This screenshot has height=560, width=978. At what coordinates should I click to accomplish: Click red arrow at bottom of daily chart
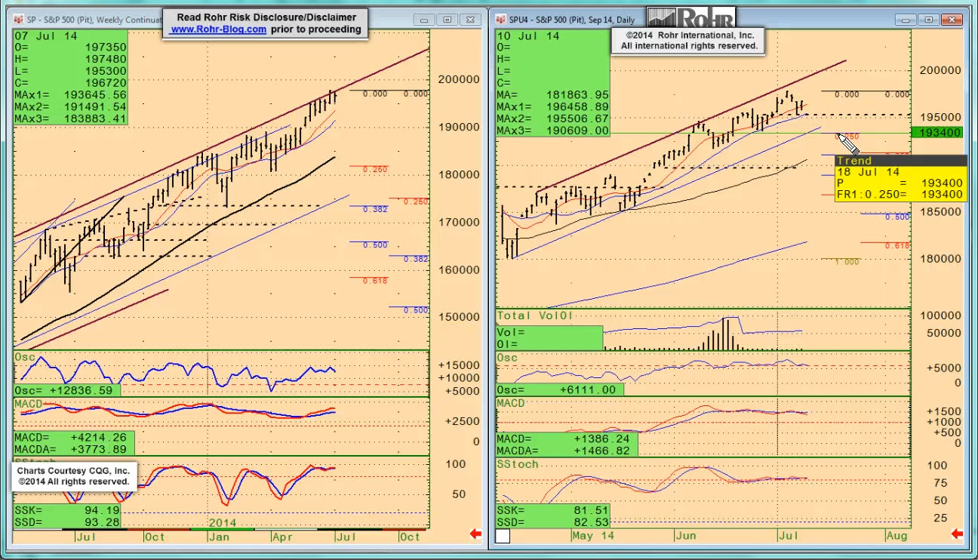957,534
